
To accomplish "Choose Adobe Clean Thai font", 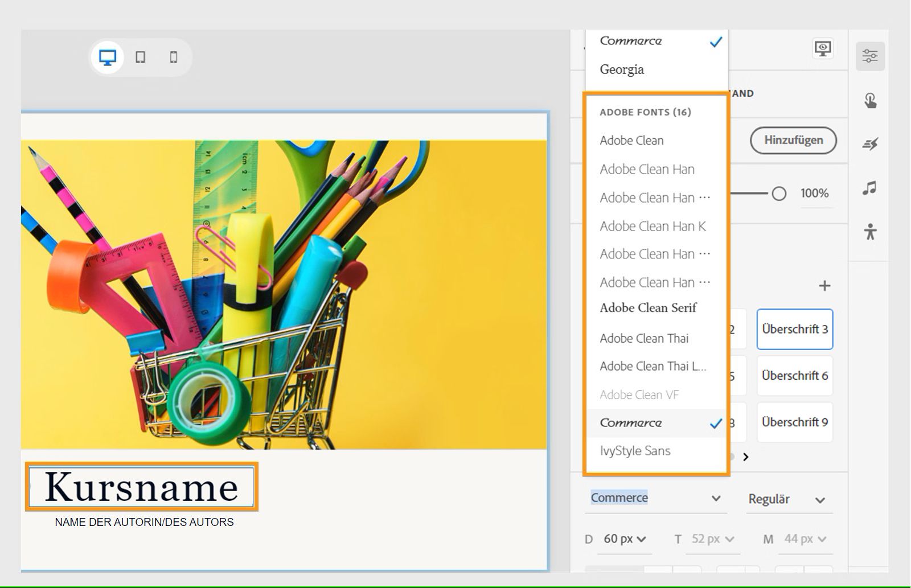I will [656, 338].
